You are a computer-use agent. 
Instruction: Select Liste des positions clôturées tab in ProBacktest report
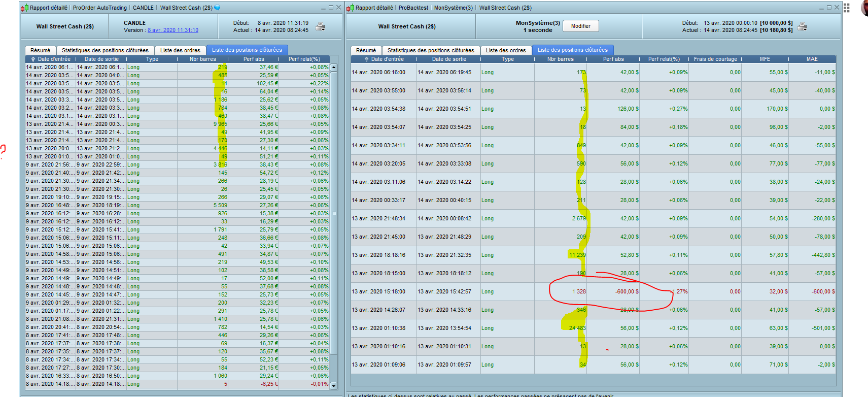tap(573, 50)
